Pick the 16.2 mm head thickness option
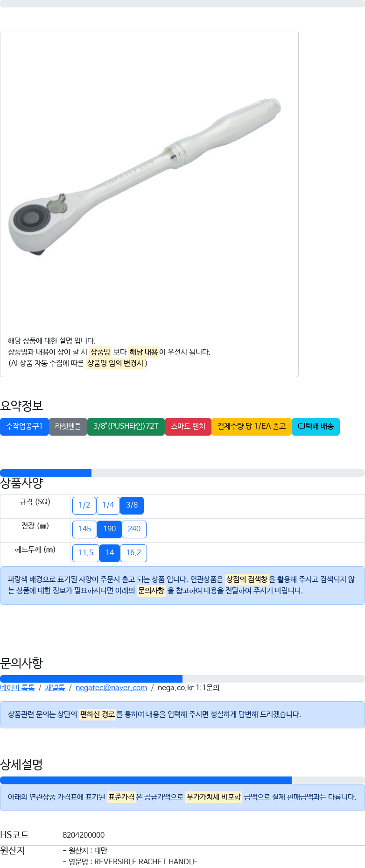 pyautogui.click(x=133, y=553)
